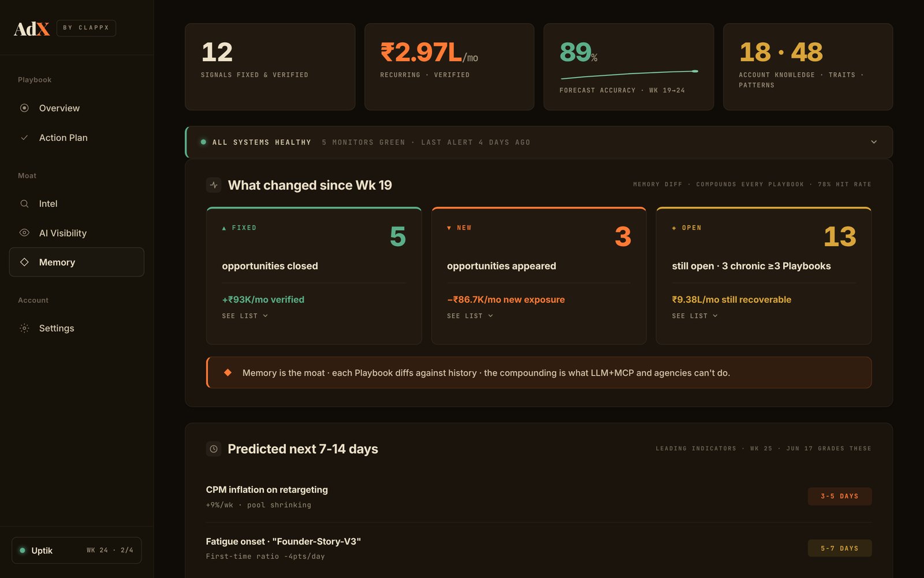Expand the All Systems Healthy banner chevron

pyautogui.click(x=874, y=142)
